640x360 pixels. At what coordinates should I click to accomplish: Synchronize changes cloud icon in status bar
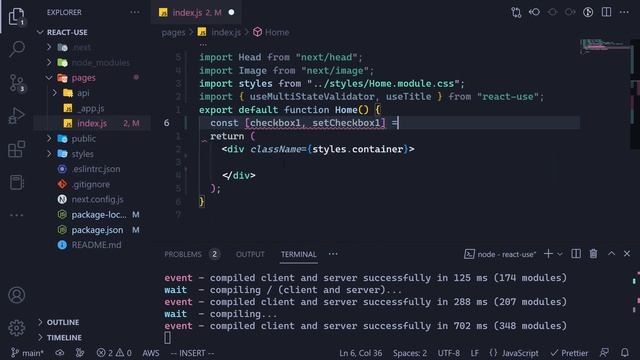[60, 353]
